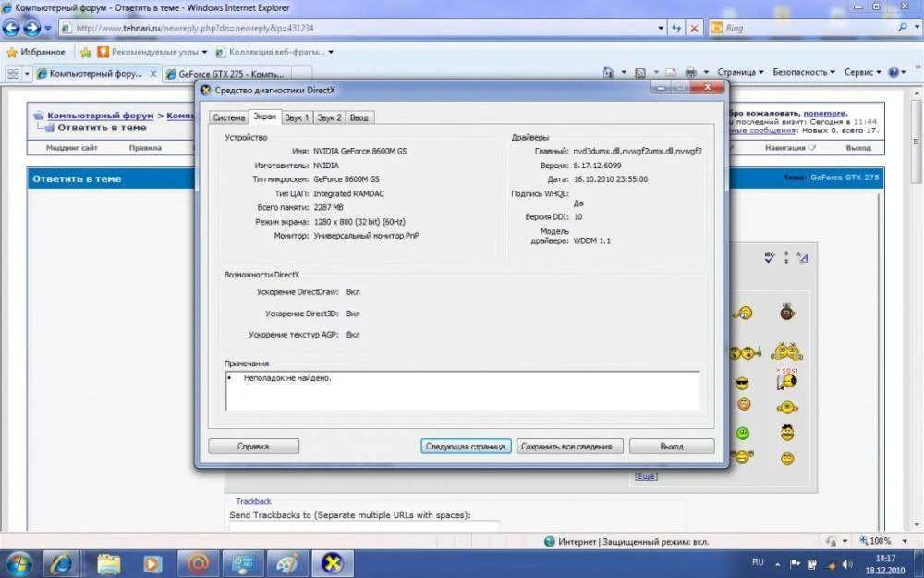Viewport: 924px width, 578px height.
Task: Switch to the Звук 2 tab
Action: tap(330, 117)
